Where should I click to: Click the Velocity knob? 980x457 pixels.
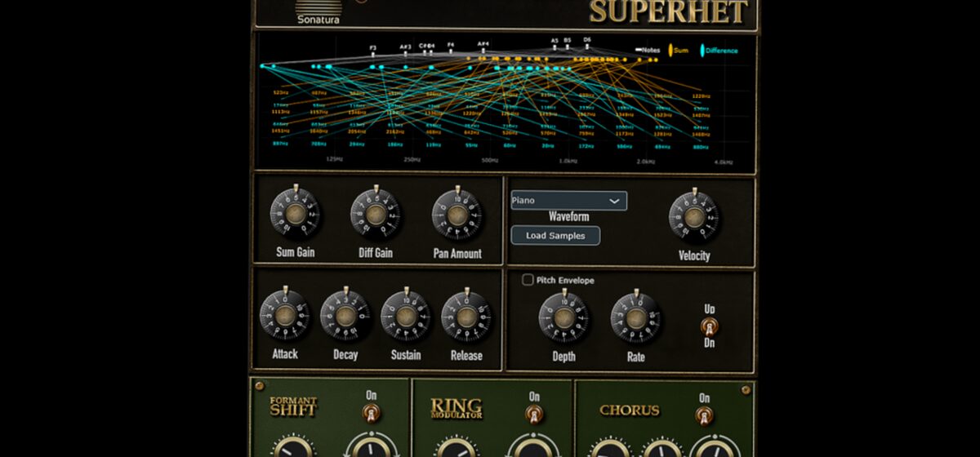tap(693, 217)
